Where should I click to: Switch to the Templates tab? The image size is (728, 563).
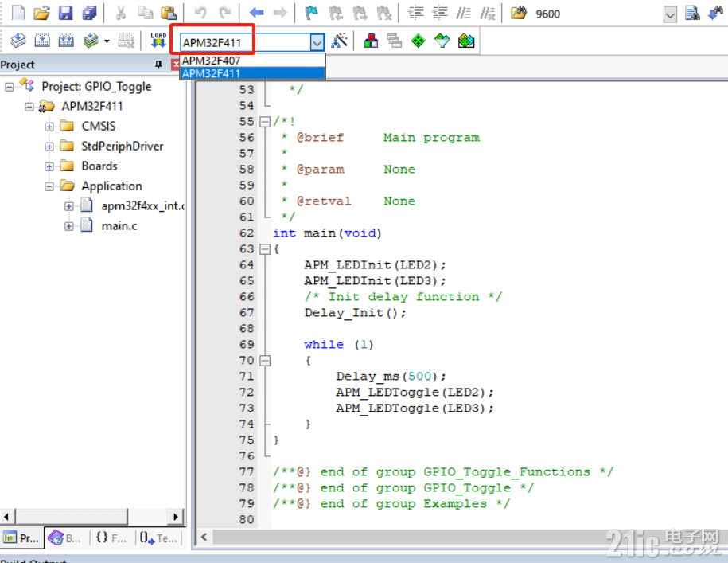158,538
